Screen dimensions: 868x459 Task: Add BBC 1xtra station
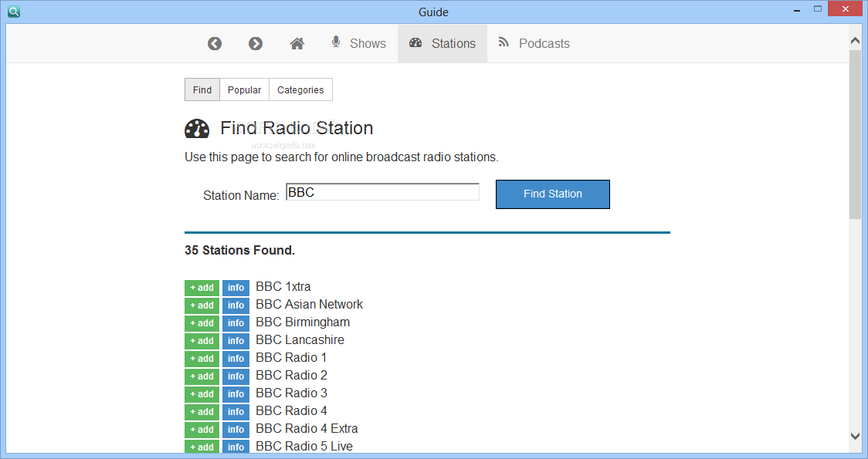point(202,288)
